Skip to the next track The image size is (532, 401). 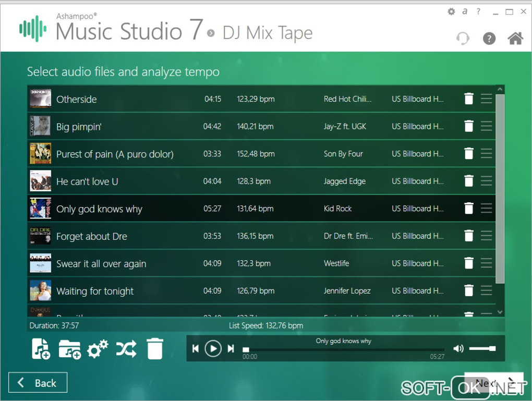[231, 349]
